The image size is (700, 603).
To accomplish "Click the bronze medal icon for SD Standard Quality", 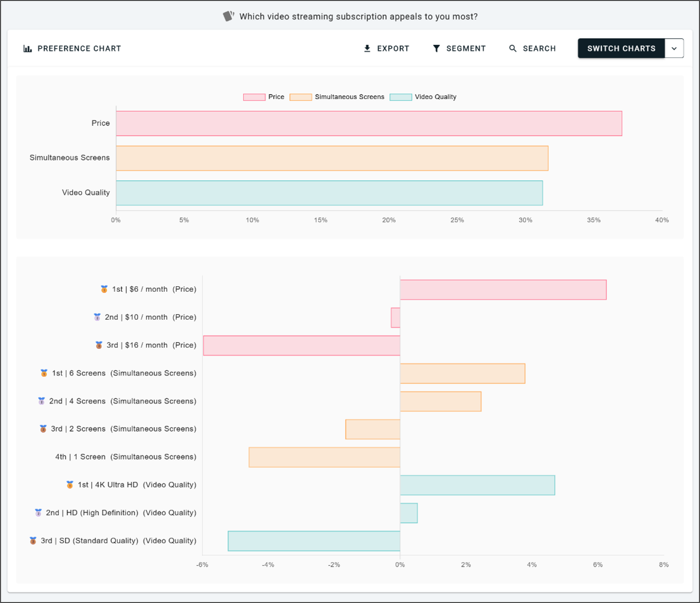I will click(x=33, y=541).
